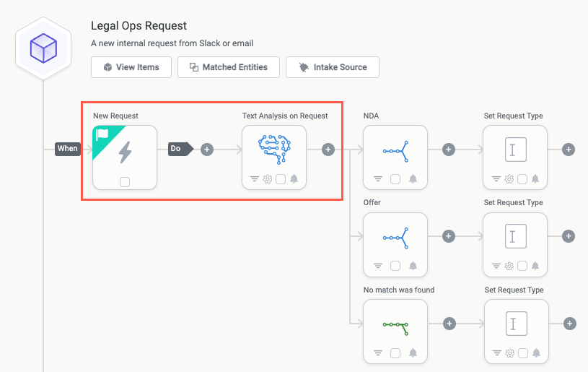588x372 pixels.
Task: Check the box on the Offer step
Action: click(x=395, y=266)
